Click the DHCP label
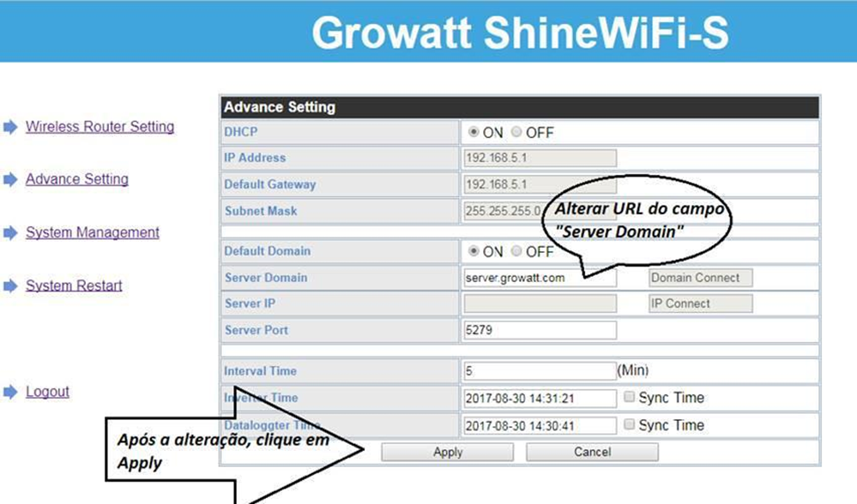The width and height of the screenshot is (857, 504). 240,132
